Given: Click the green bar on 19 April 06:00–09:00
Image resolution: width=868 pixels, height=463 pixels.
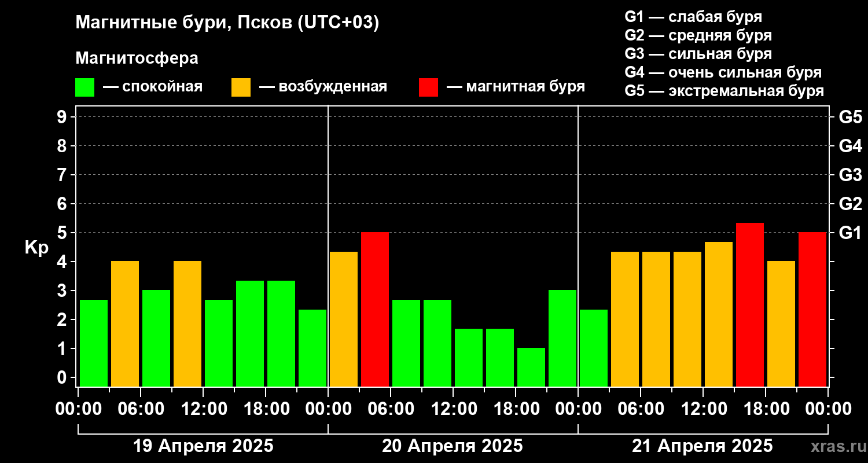Looking at the screenshot, I should 156,339.
